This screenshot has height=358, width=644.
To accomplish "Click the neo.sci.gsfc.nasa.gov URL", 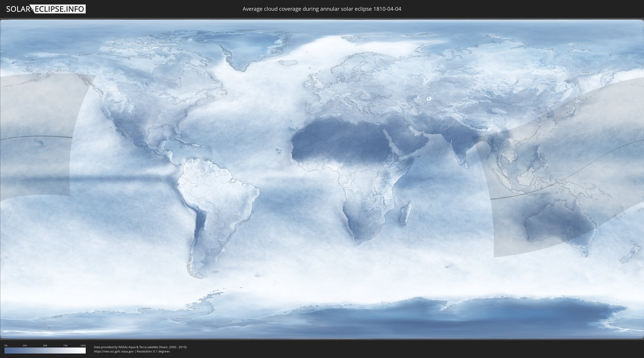I will click(x=113, y=351).
